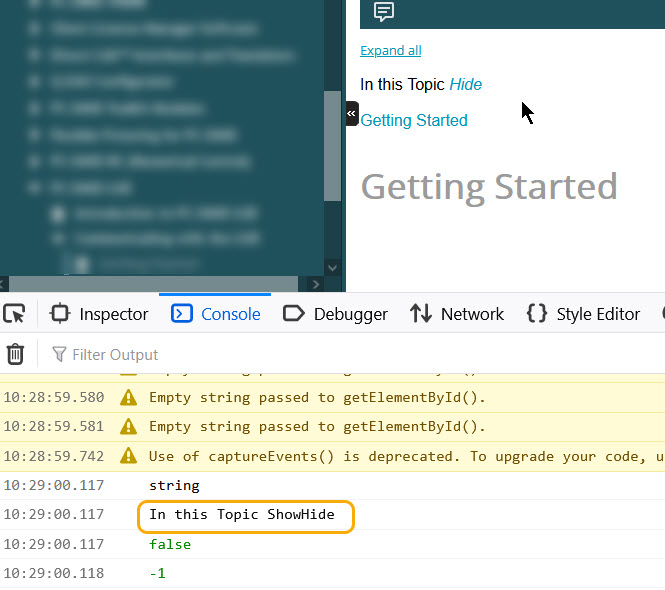
Task: Switch to the Inspector tab
Action: pos(99,314)
